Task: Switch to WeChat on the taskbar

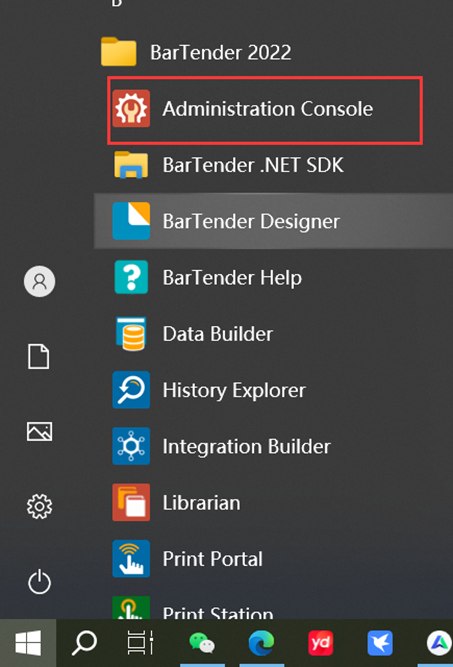Action: pos(202,643)
